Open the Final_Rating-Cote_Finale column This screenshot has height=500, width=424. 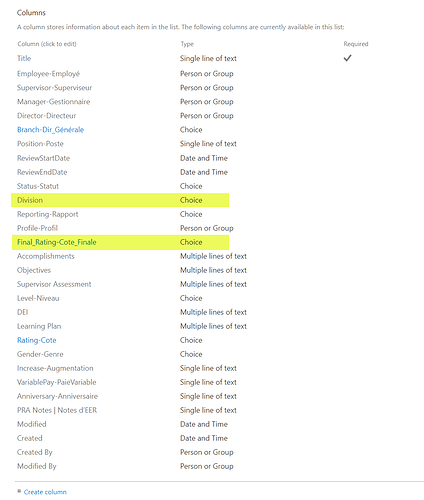(x=57, y=242)
